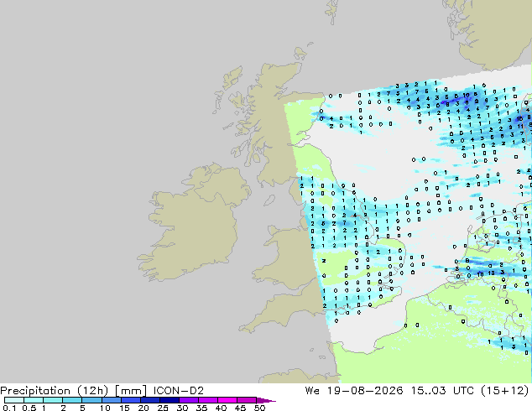This screenshot has height=411, width=532.
Task: Click the '(15+12)' forecast offset text
Action: point(505,391)
